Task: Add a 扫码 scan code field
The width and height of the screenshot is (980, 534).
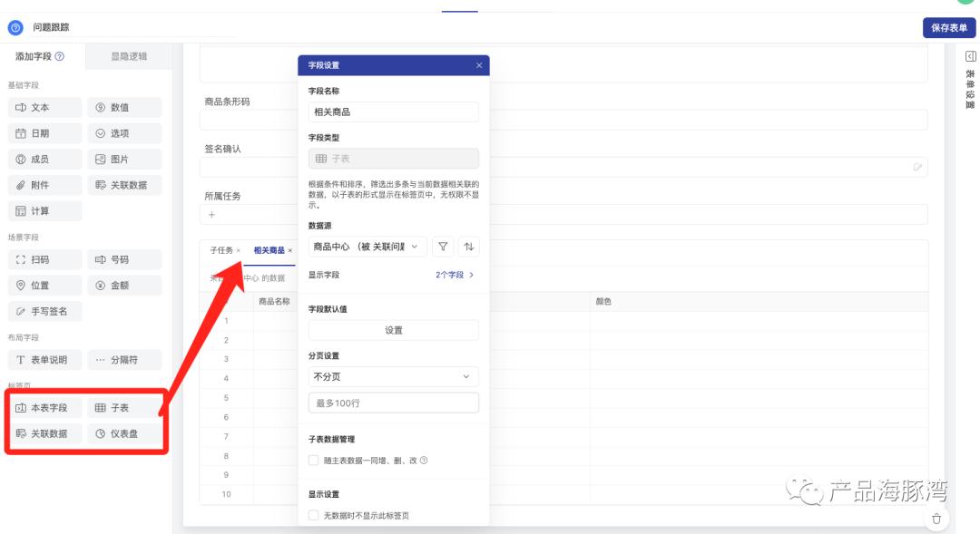Action: coord(36,259)
